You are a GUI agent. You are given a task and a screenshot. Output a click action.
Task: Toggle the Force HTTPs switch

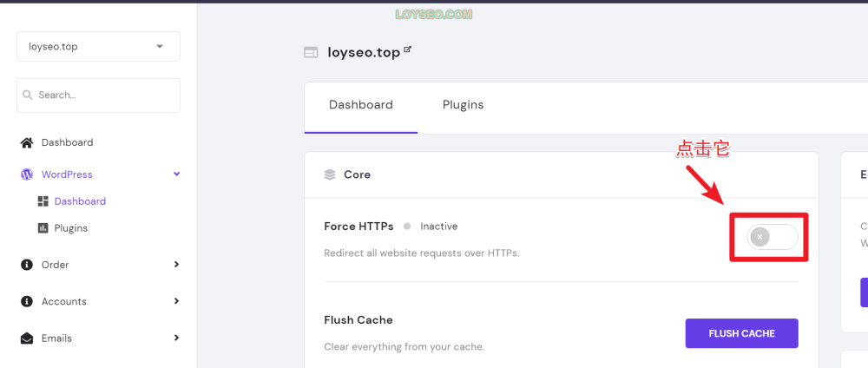(x=773, y=237)
